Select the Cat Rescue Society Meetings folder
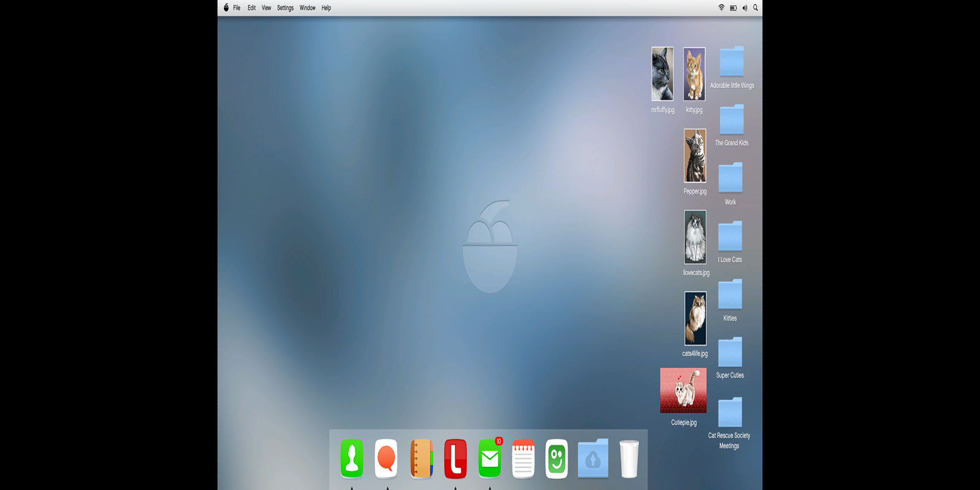 (729, 423)
